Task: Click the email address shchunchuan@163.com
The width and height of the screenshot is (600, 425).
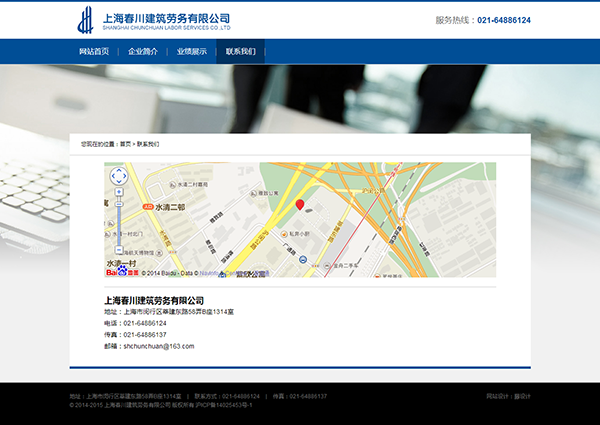Action: click(158, 346)
